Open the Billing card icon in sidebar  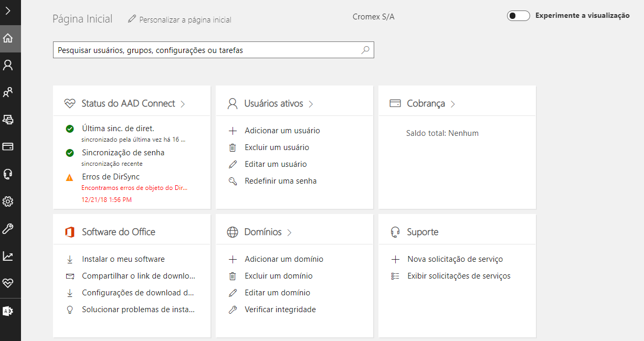click(8, 147)
